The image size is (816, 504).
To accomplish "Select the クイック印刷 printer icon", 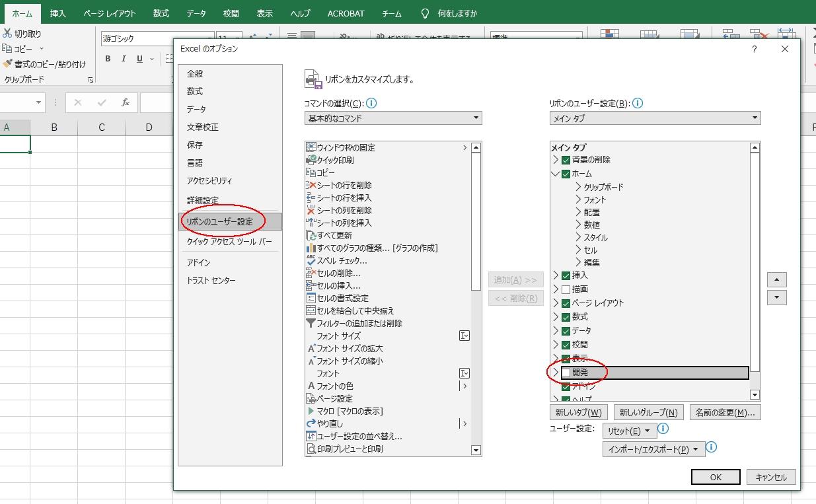I will coord(311,160).
